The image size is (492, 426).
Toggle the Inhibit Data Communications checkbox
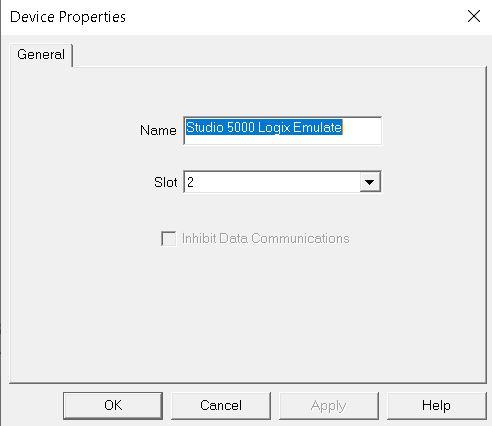point(169,239)
